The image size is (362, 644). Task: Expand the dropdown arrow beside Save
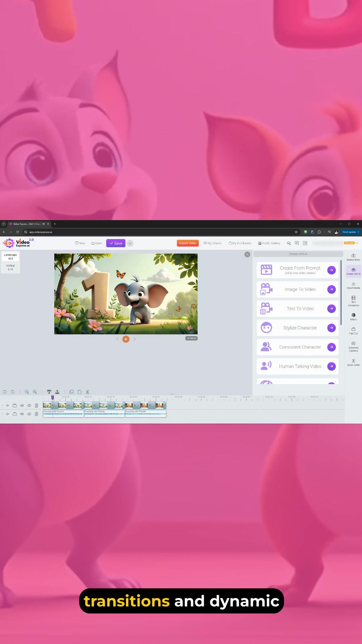point(130,243)
